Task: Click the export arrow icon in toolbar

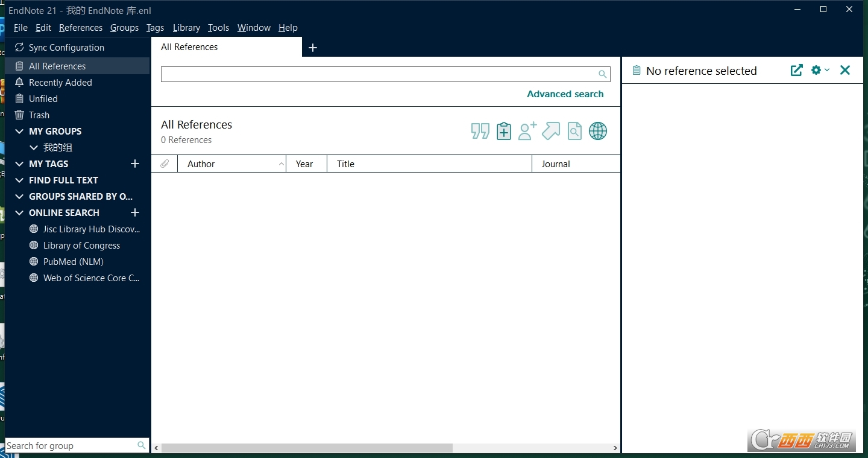Action: (551, 131)
